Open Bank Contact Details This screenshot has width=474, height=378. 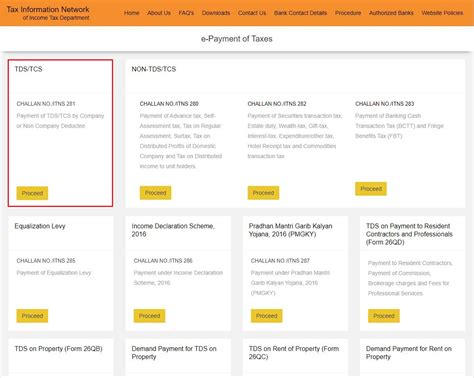tap(300, 13)
